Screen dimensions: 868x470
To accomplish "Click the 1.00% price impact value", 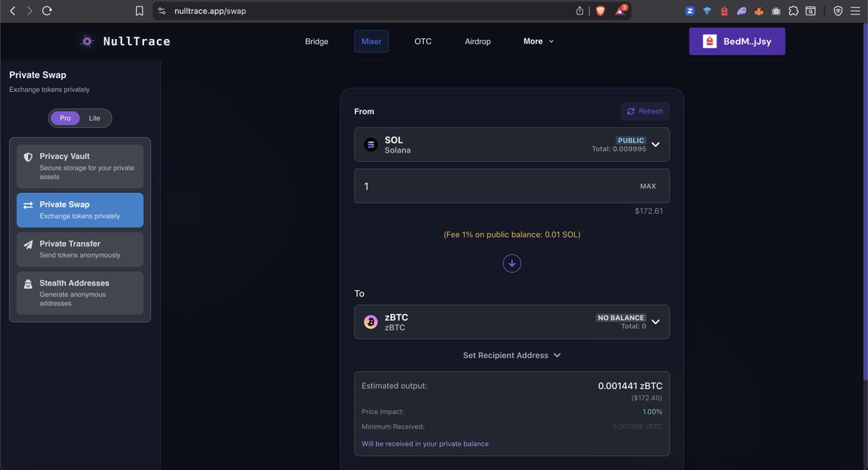I will point(652,411).
